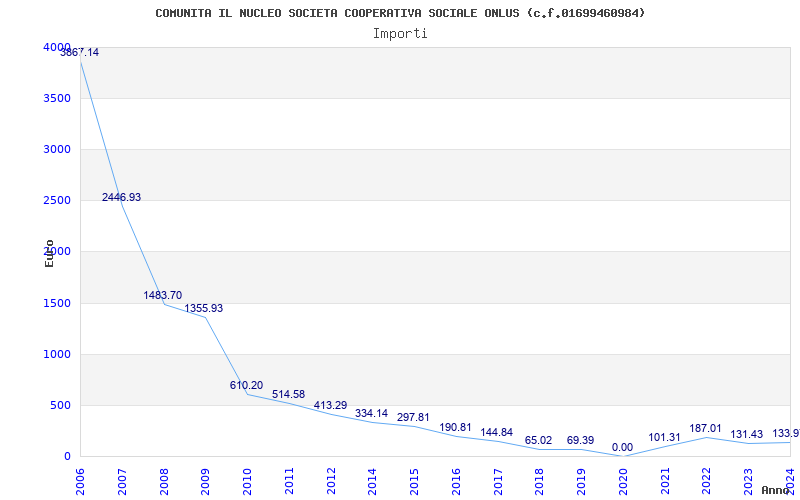
Task: Click y-axis value 2500
Action: coord(57,201)
